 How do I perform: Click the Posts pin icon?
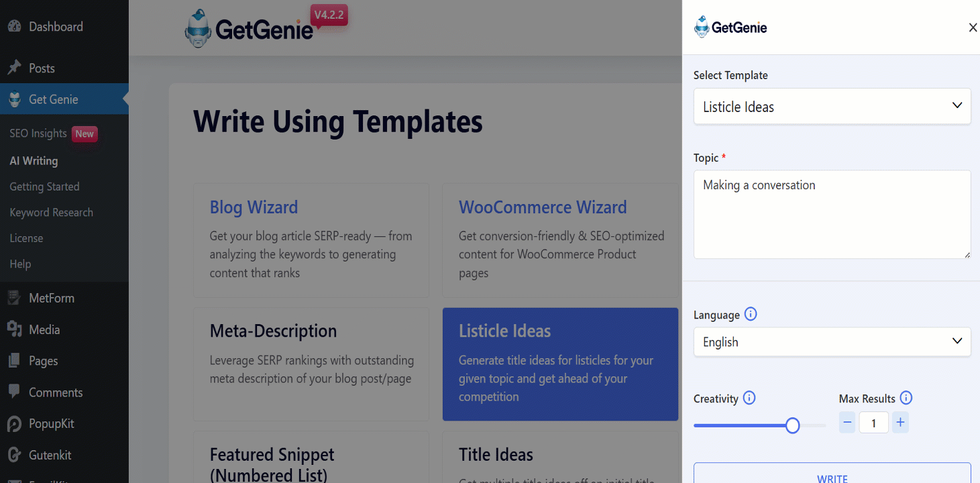[14, 68]
